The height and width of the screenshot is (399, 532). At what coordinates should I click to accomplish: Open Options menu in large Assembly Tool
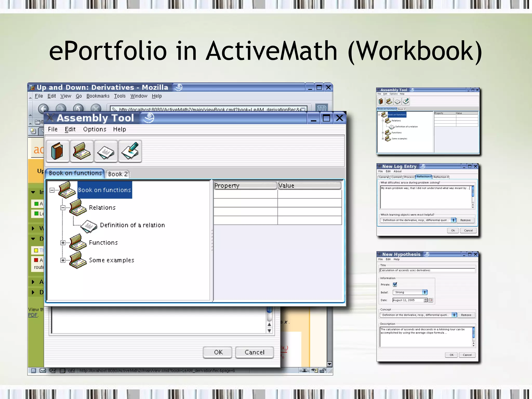coord(95,129)
